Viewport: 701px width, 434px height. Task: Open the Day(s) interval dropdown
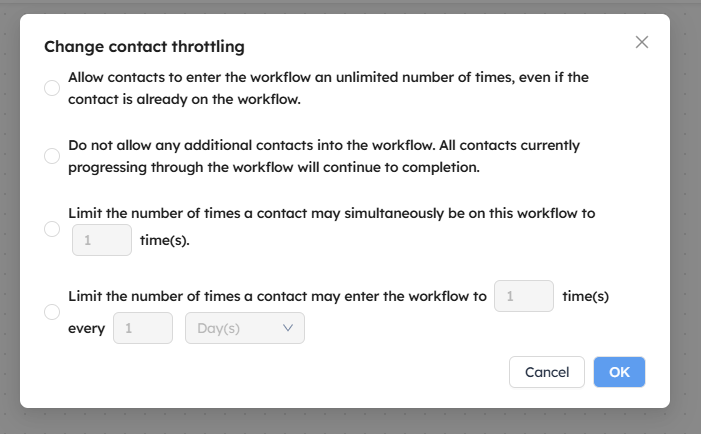(x=244, y=328)
